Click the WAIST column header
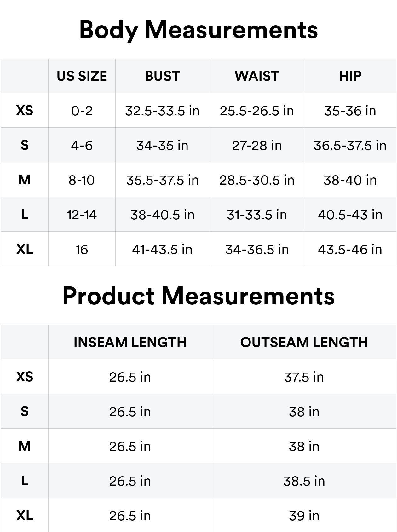The width and height of the screenshot is (397, 532). [x=257, y=76]
